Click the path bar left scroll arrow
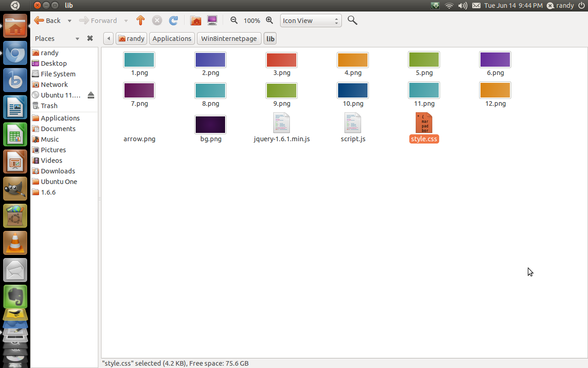588x368 pixels. click(109, 39)
